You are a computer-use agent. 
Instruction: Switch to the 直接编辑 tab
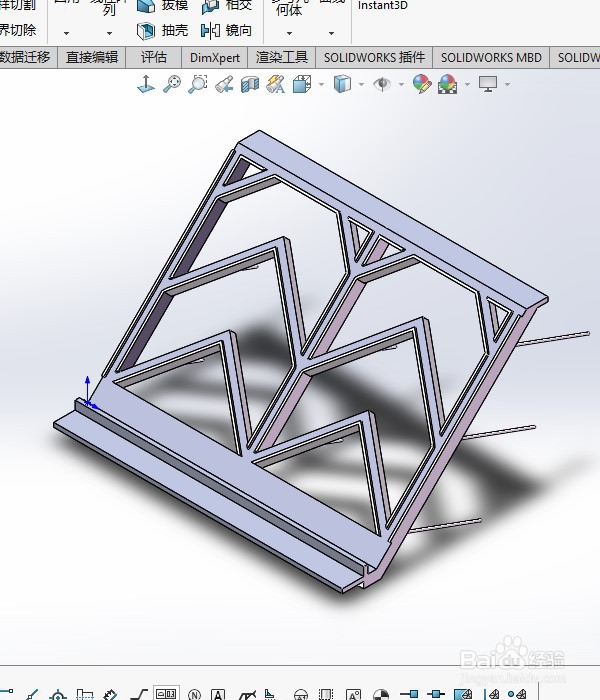[x=92, y=58]
